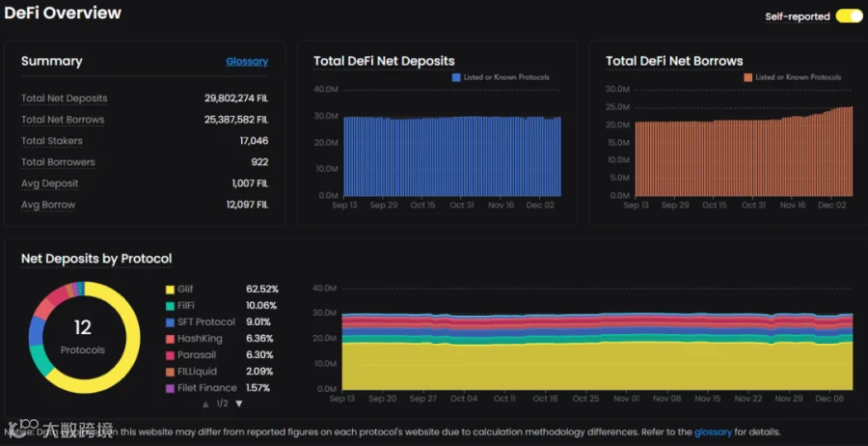Click FILLiquid orange legend icon
The width and height of the screenshot is (868, 446).
170,372
